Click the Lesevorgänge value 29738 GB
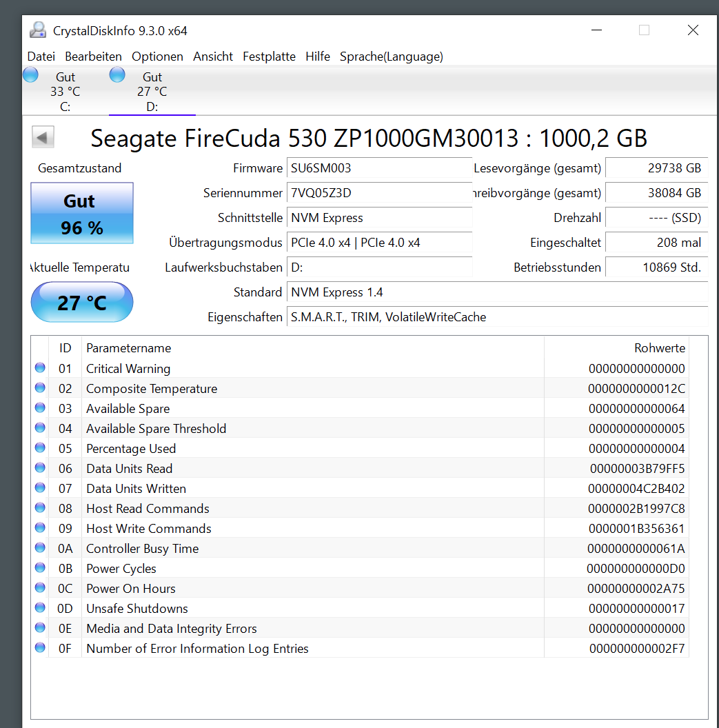This screenshot has width=719, height=728. (x=657, y=168)
